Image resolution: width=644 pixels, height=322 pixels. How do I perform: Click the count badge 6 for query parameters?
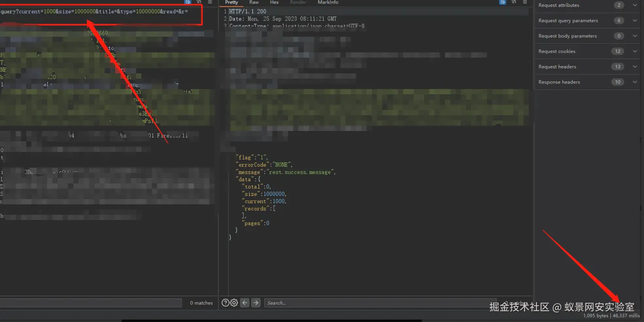[x=619, y=21]
